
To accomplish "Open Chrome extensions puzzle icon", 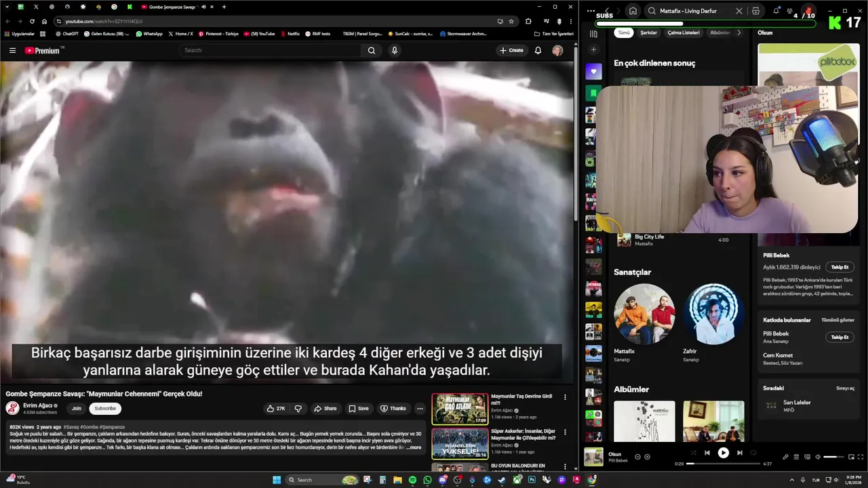I will pyautogui.click(x=528, y=21).
